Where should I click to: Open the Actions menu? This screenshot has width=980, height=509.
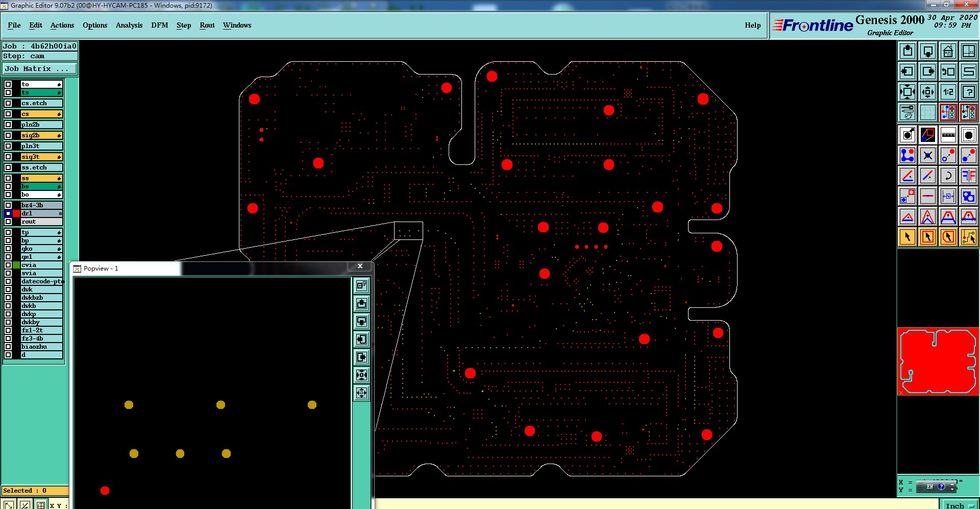click(62, 25)
